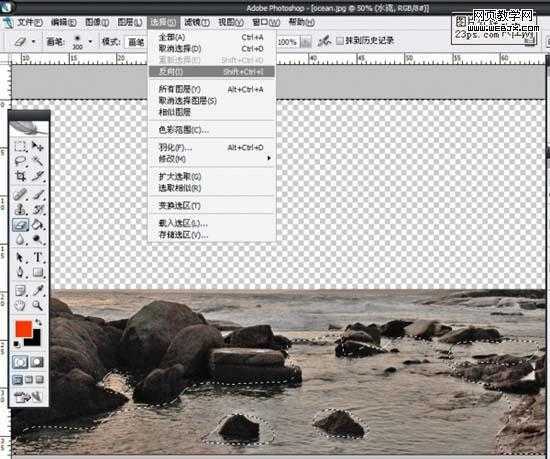Open the opacity slider arrow beside 100%
Screen dimensions: 550x459
(x=306, y=42)
